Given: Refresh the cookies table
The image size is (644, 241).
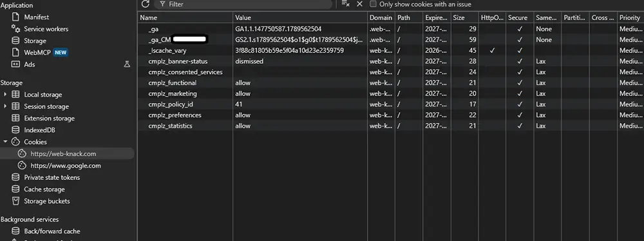Looking at the screenshot, I should pos(145,4).
